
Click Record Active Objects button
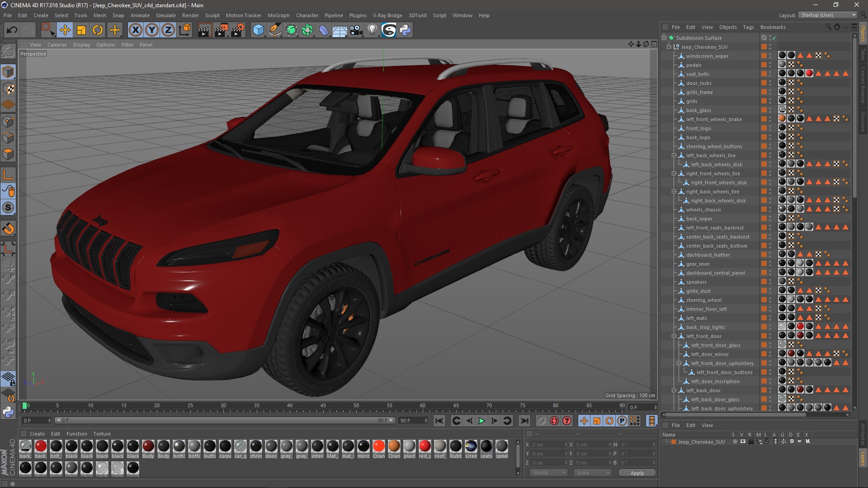click(x=542, y=421)
